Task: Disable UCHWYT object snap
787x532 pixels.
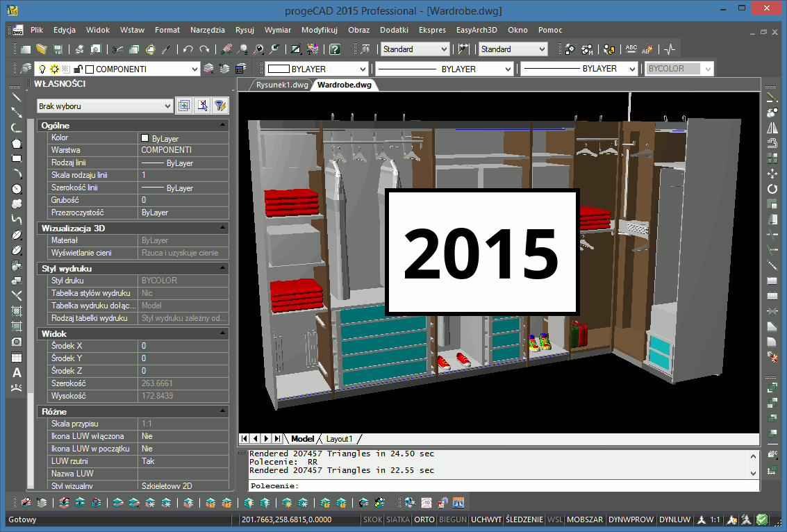Action: (x=486, y=519)
